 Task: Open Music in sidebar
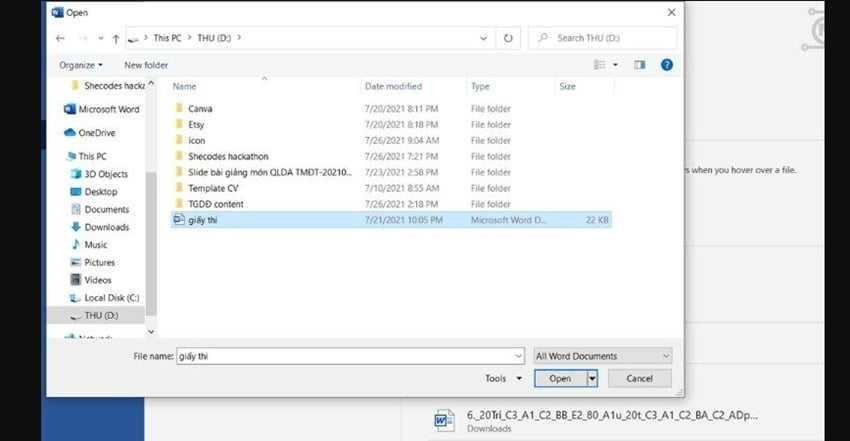click(x=89, y=245)
